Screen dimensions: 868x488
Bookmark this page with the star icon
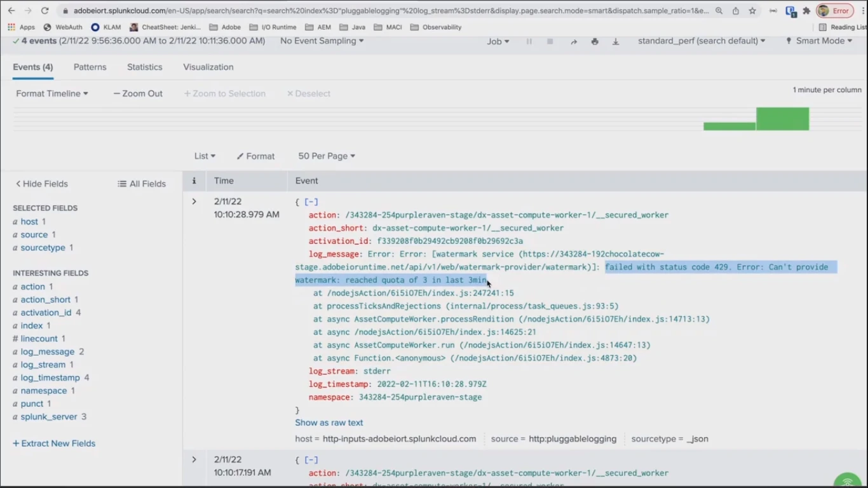pyautogui.click(x=752, y=11)
